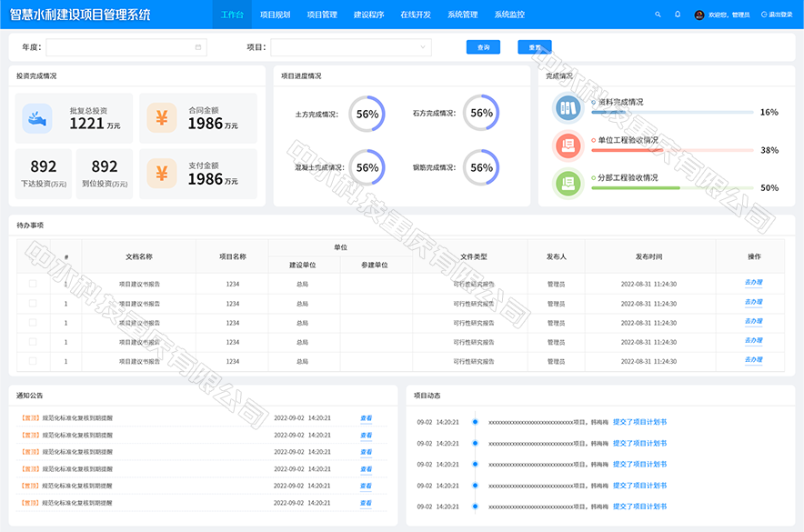Open the 系统监控 menu

[509, 15]
